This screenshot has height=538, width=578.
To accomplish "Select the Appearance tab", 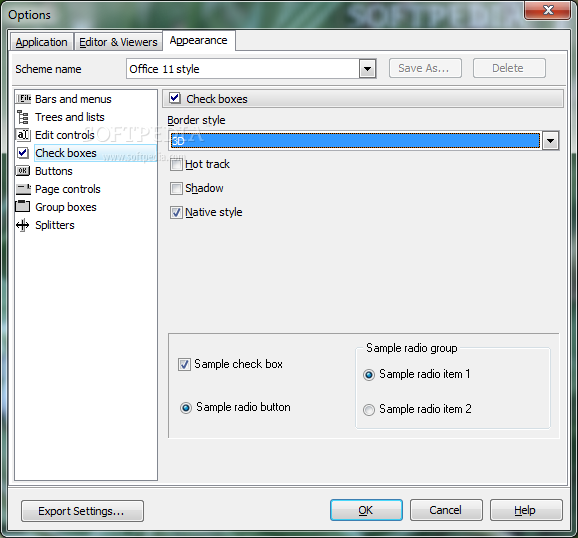I will click(199, 40).
